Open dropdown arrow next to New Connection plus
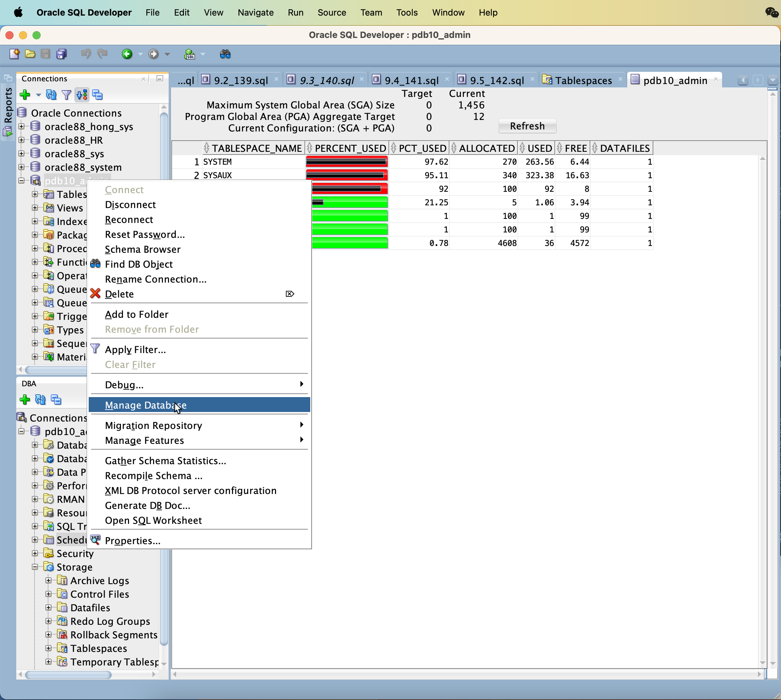Viewport: 781px width, 700px height. pos(38,95)
